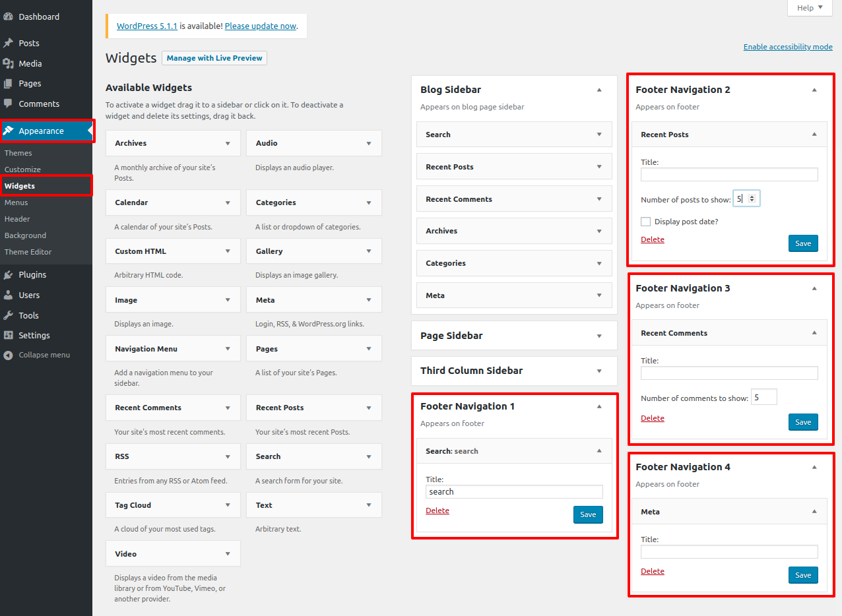Click the Posts pushpin icon
The image size is (842, 616).
[9, 43]
